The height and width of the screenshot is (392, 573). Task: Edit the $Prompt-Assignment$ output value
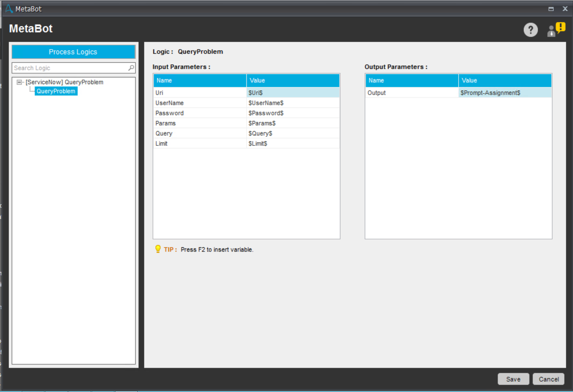505,93
